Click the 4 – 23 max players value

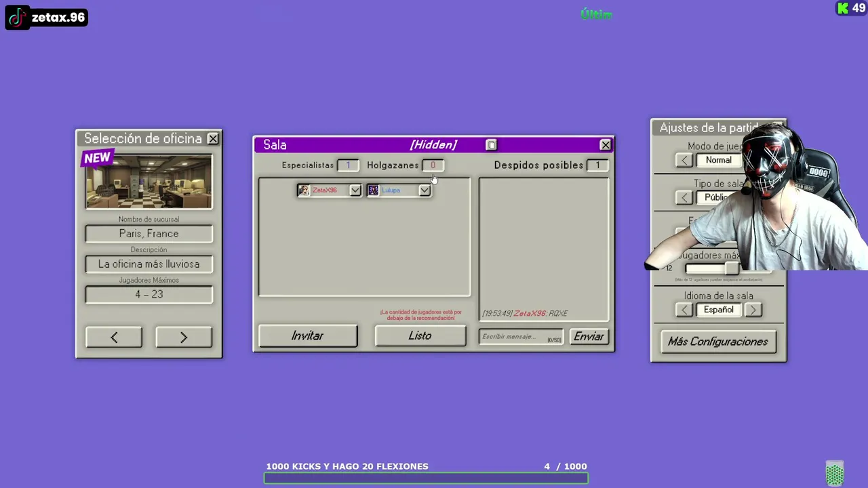coord(149,295)
